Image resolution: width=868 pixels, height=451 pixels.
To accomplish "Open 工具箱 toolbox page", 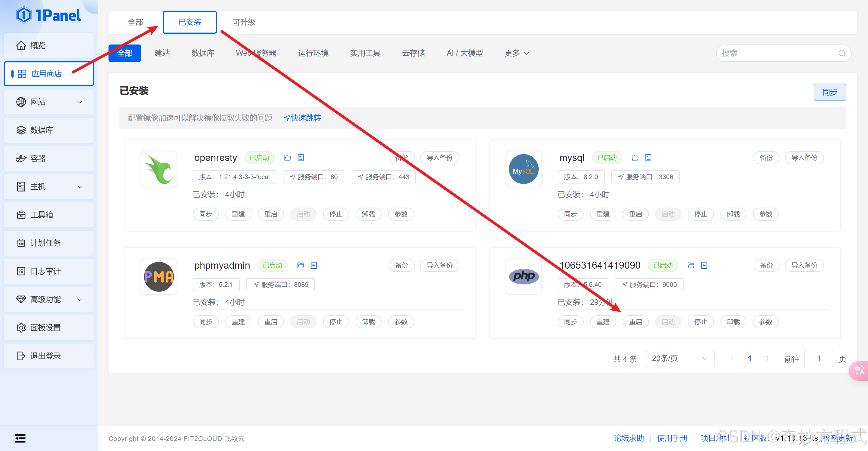I will pos(49,215).
